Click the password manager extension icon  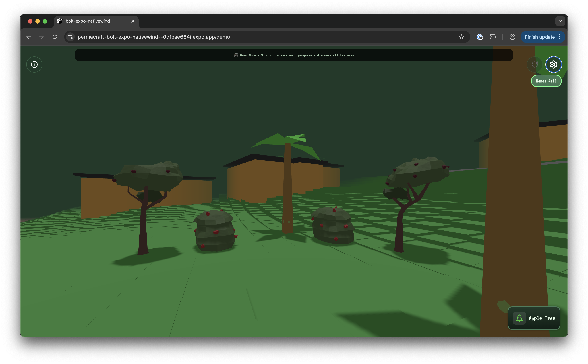(479, 37)
